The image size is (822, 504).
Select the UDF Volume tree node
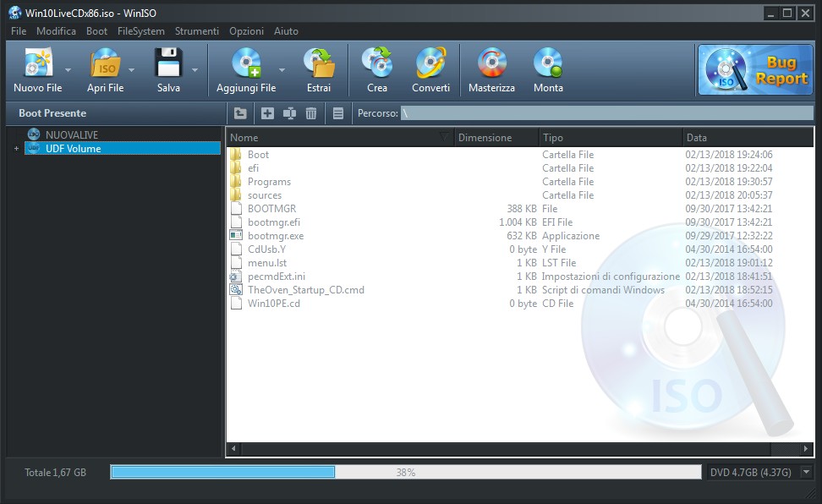[x=122, y=149]
